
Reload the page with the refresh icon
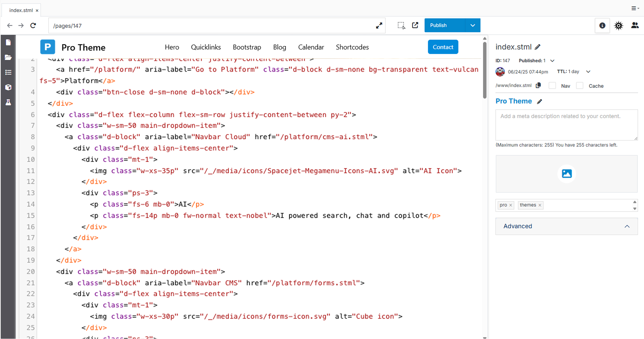(33, 26)
